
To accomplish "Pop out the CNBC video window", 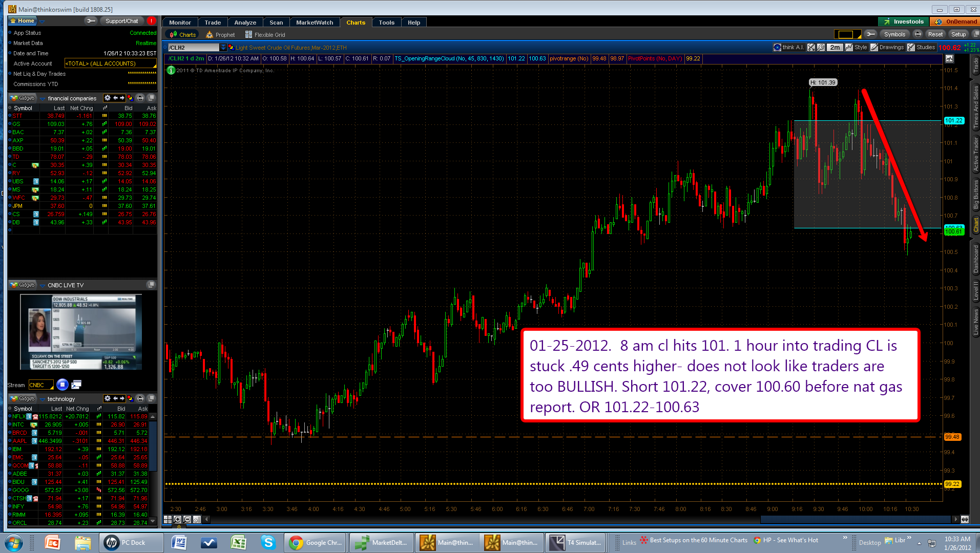I will 76,385.
